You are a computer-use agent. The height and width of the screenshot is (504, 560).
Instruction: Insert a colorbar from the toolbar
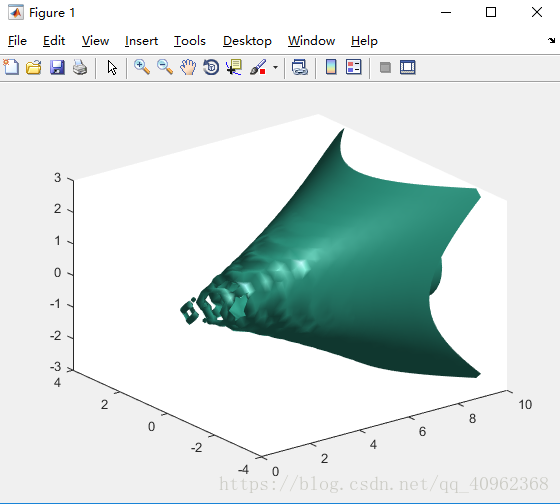[331, 67]
